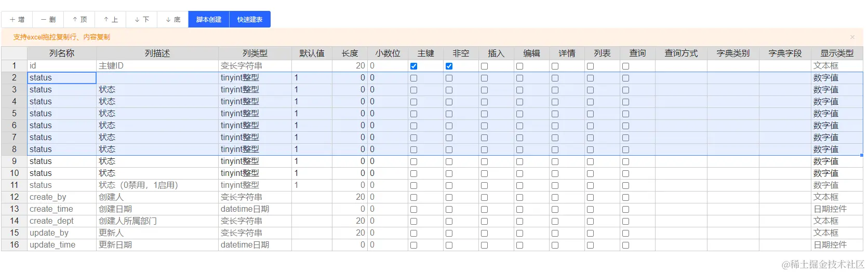
Task: Click the 'id' column name cell
Action: tap(62, 66)
